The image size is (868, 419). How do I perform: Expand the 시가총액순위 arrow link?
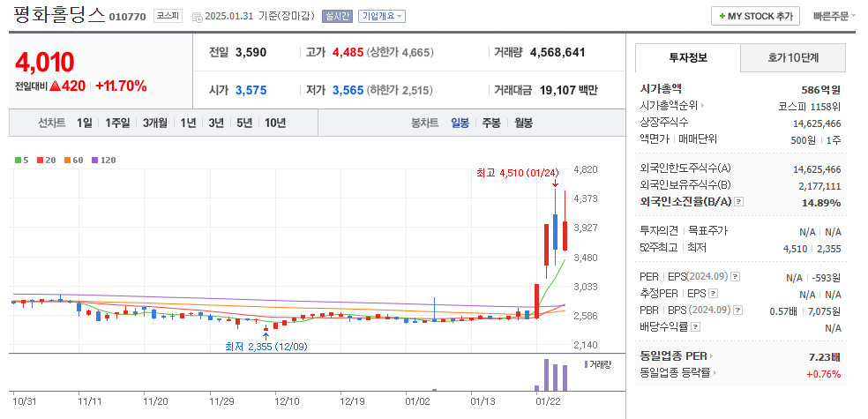click(702, 105)
